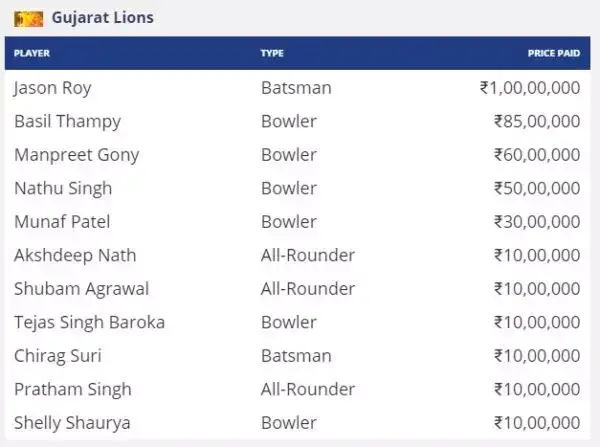Open the Basil Thampy player entry
Viewport: 600px width, 447px height.
click(x=67, y=122)
